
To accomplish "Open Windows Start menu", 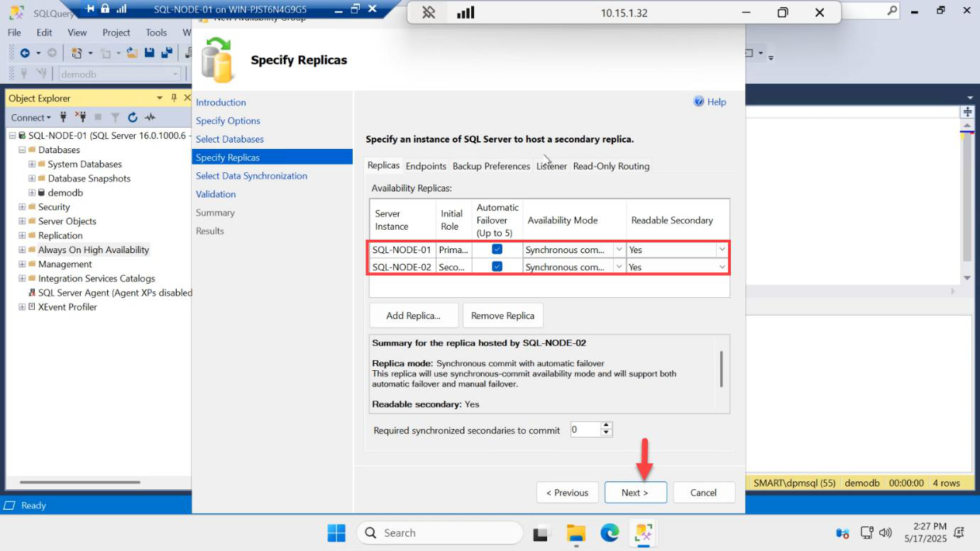I will click(x=336, y=533).
